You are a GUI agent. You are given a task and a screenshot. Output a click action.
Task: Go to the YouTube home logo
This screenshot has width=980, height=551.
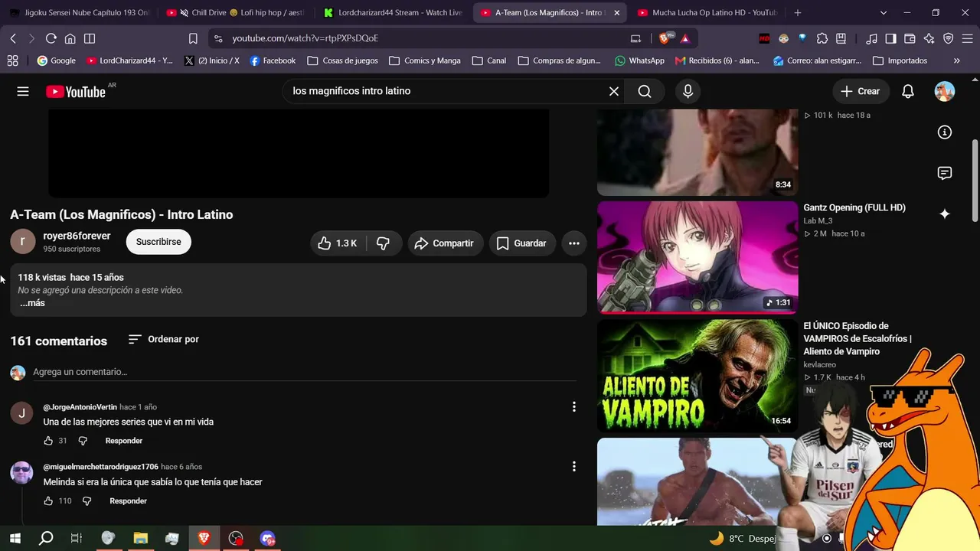[76, 92]
